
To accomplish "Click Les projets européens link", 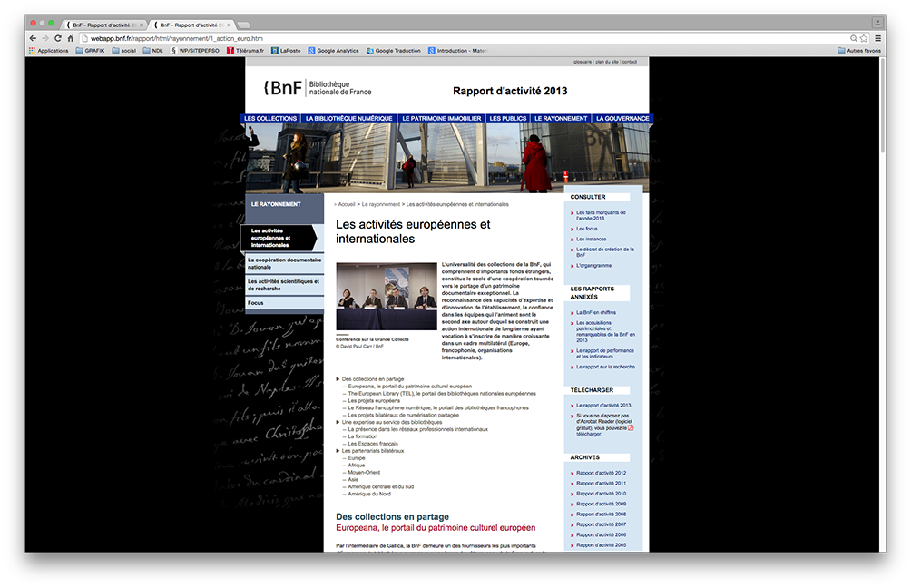I will pos(374,401).
